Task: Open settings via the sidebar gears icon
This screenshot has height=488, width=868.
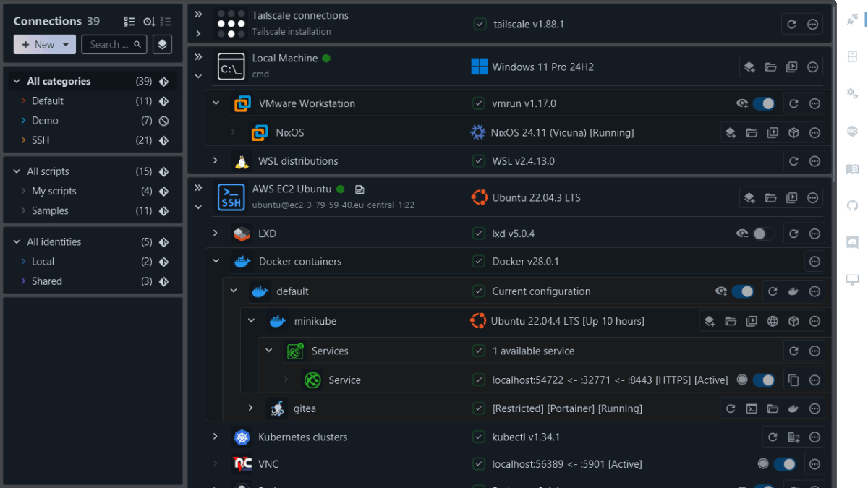Action: pos(852,93)
